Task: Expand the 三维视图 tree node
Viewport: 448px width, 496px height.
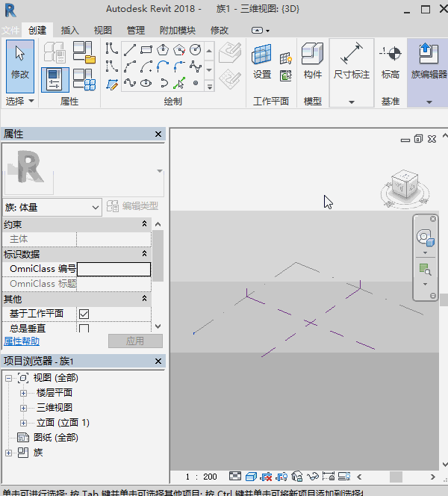Action: coord(23,408)
